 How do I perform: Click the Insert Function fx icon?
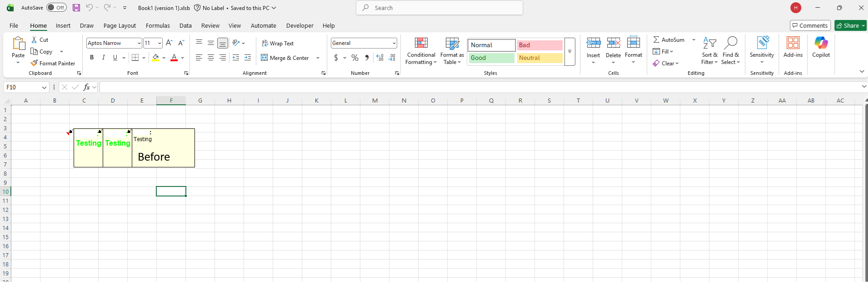86,87
